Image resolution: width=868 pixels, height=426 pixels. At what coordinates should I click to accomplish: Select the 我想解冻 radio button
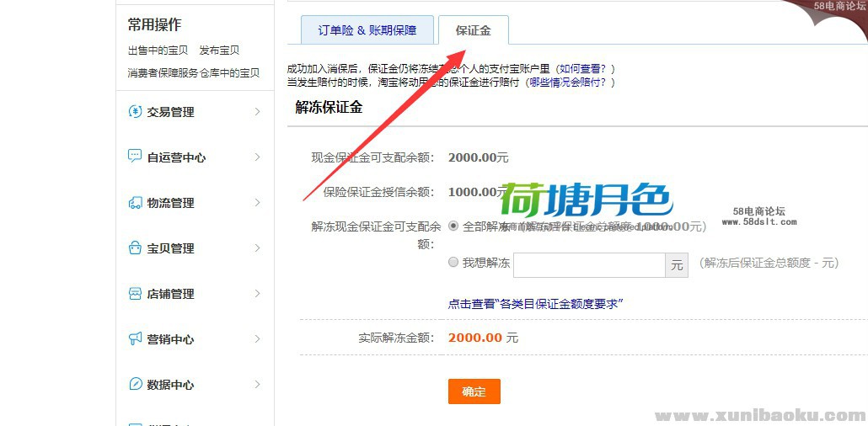pyautogui.click(x=453, y=262)
